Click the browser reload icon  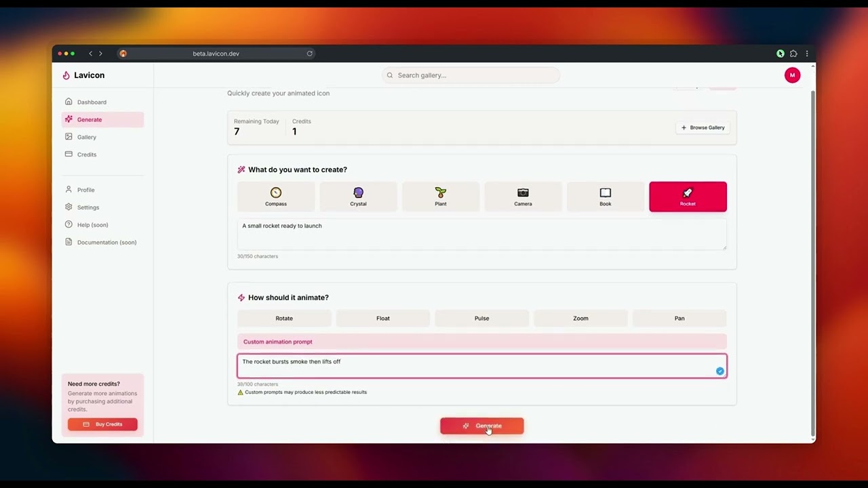[310, 54]
